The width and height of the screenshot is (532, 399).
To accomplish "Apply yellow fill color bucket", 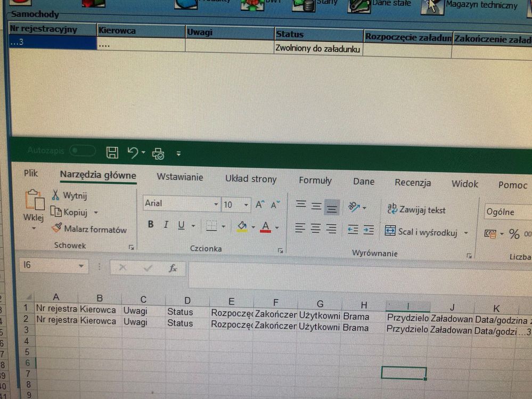I will click(x=242, y=226).
